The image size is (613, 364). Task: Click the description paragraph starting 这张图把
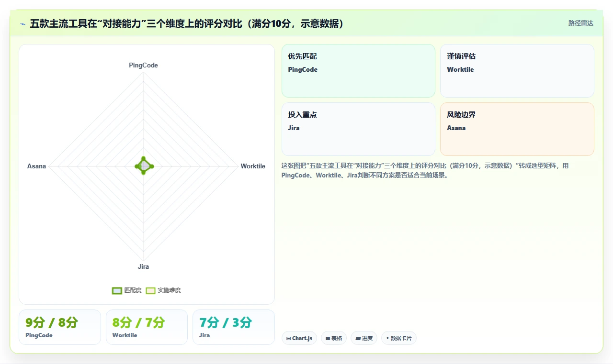[x=425, y=170]
